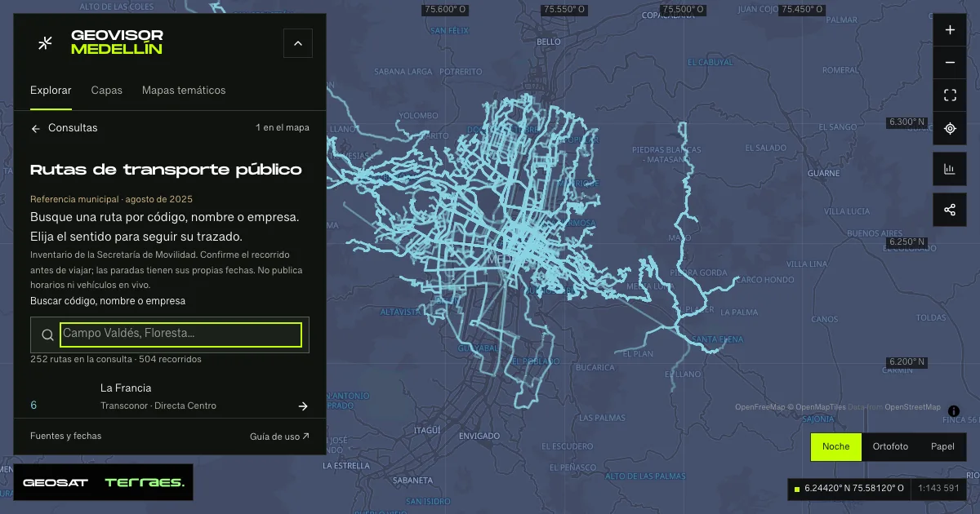The width and height of the screenshot is (980, 514).
Task: Open Fuentes y fechas
Action: click(66, 436)
